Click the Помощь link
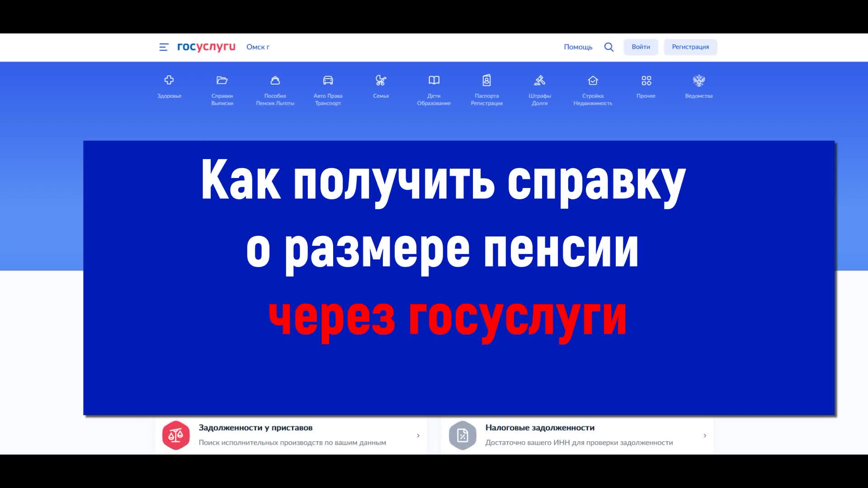This screenshot has width=868, height=488. click(578, 47)
